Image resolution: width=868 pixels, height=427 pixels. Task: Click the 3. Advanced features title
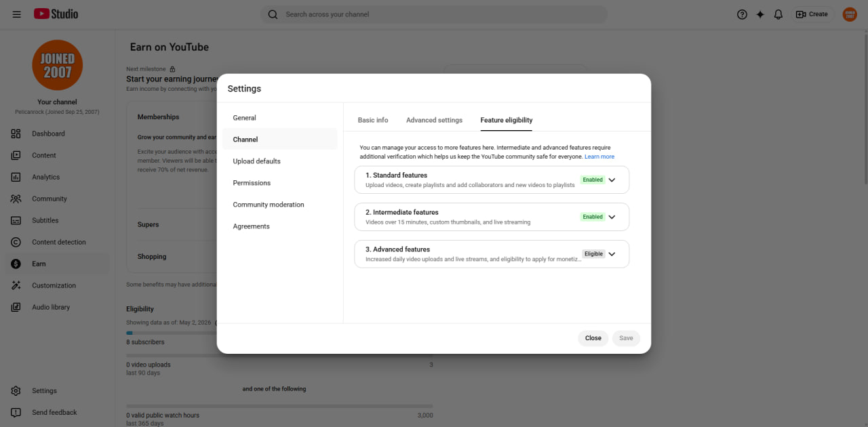point(398,249)
